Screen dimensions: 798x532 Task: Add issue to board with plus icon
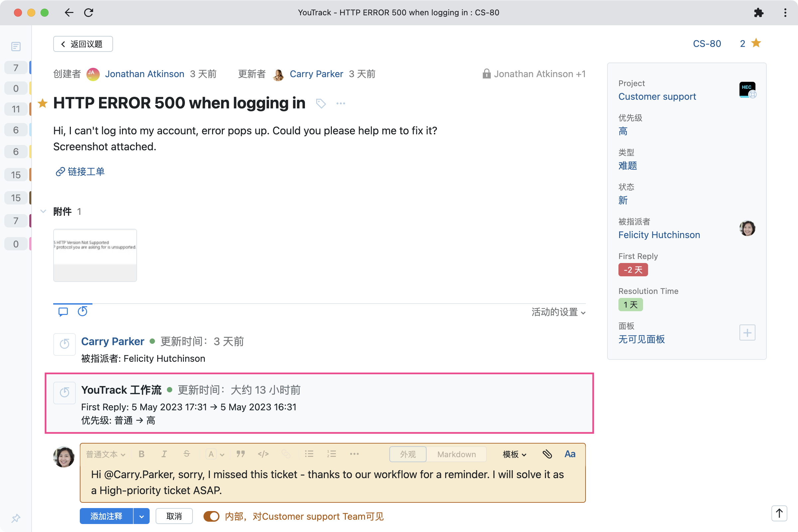click(747, 332)
